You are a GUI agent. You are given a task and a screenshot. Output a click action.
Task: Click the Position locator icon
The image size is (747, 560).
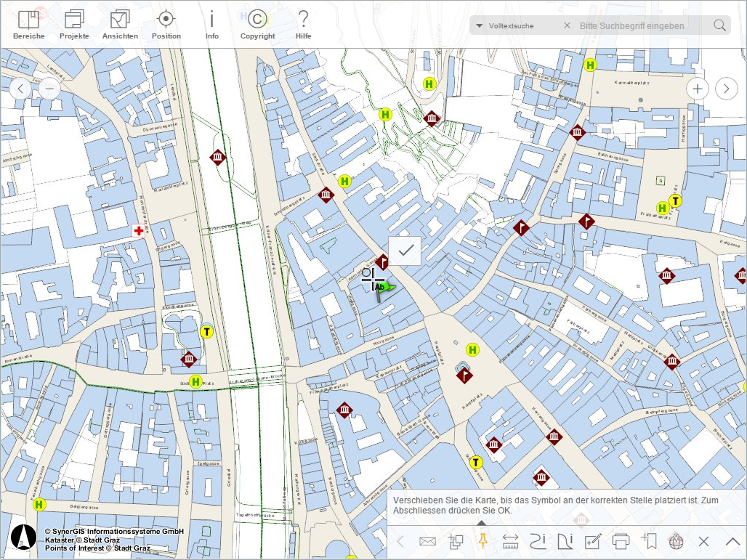click(x=166, y=20)
